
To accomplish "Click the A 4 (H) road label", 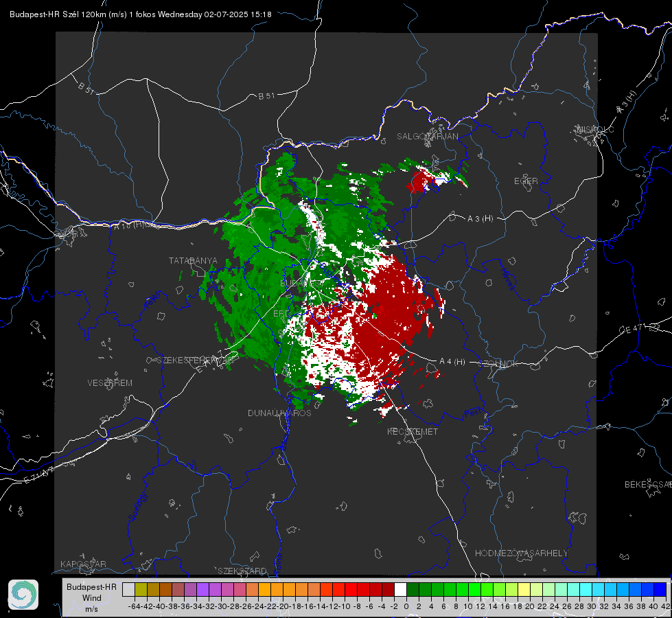I will [452, 362].
